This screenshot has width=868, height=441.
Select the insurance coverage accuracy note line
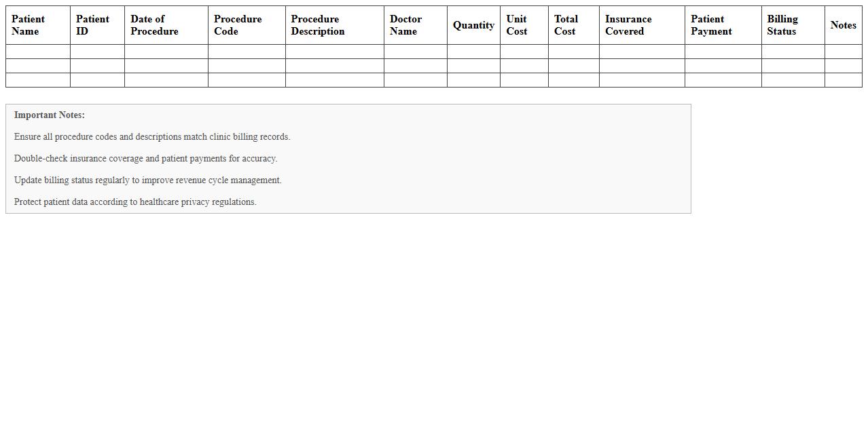click(x=145, y=158)
